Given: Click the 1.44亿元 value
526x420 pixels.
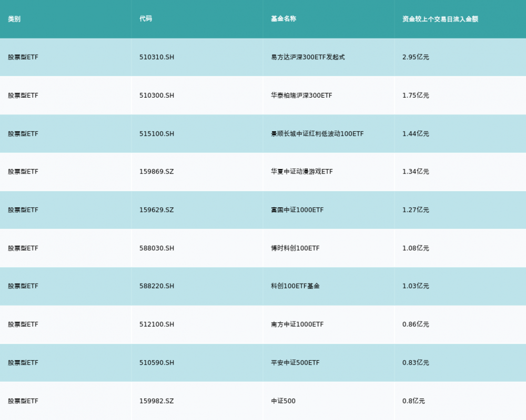Looking at the screenshot, I should pos(416,134).
